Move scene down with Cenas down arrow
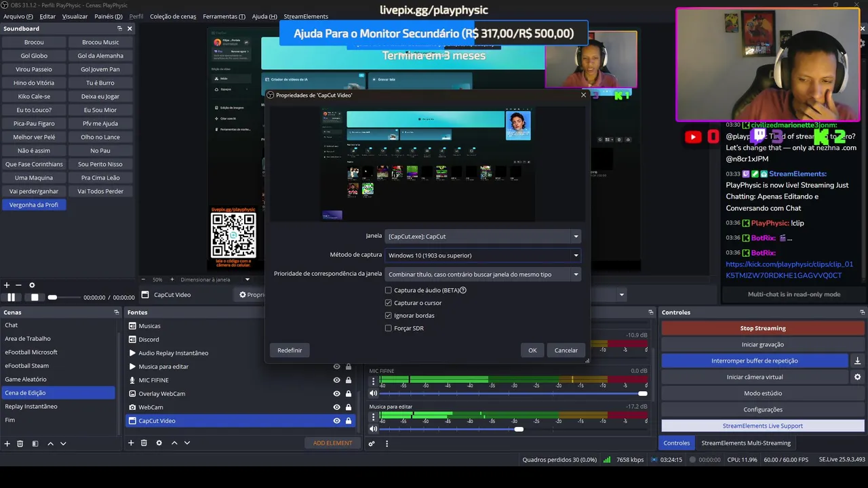868x488 pixels. (x=63, y=443)
